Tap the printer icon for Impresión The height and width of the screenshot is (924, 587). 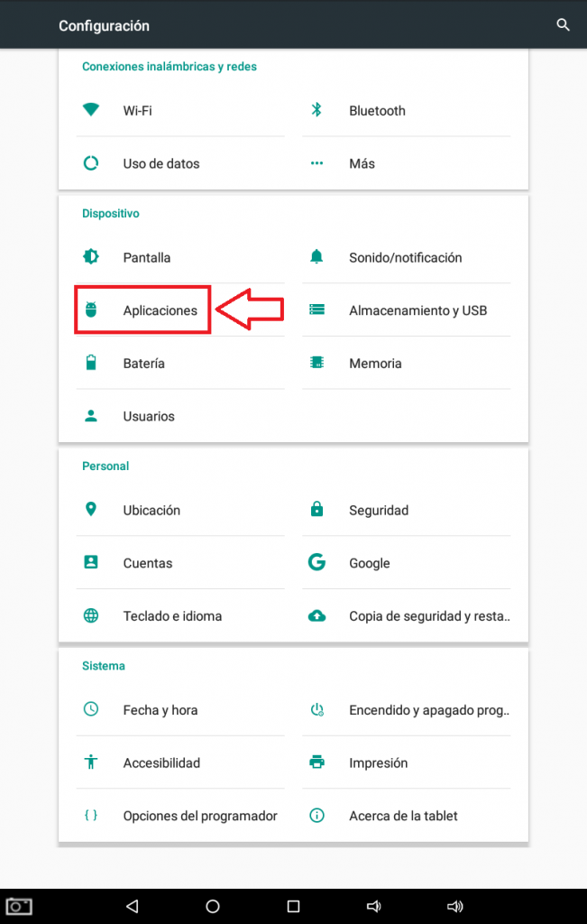[316, 762]
